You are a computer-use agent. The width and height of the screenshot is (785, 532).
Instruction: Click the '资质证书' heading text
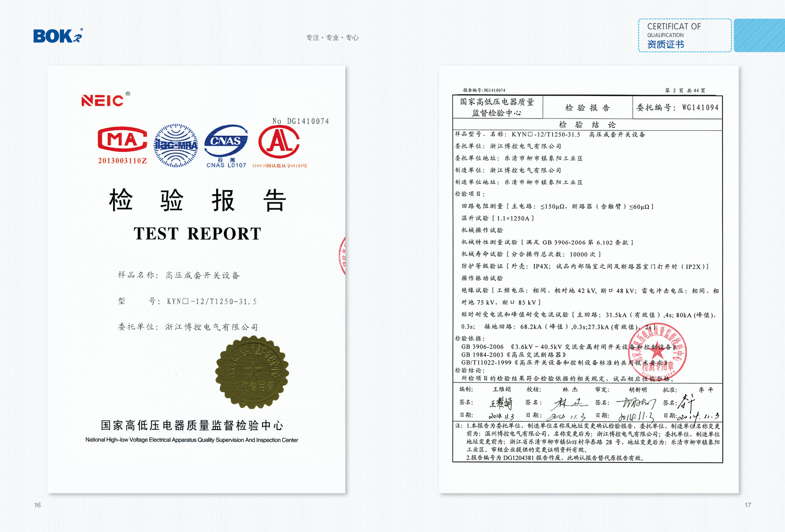coord(665,45)
